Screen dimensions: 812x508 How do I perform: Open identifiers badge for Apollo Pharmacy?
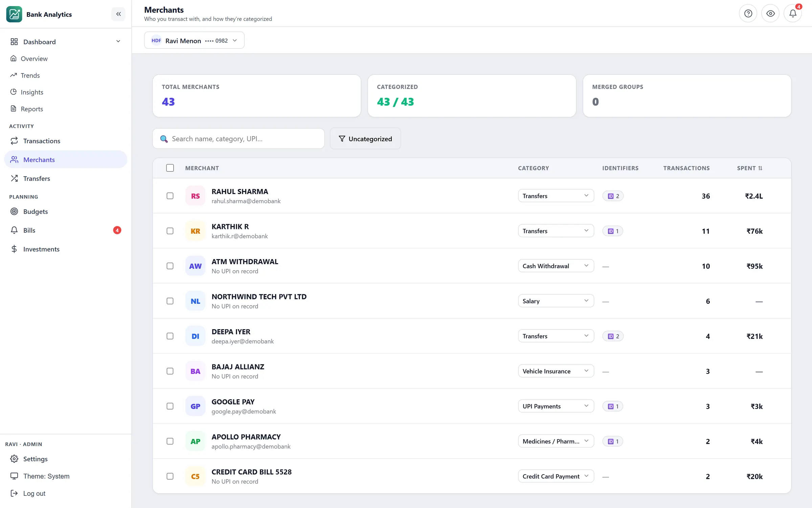[613, 441]
